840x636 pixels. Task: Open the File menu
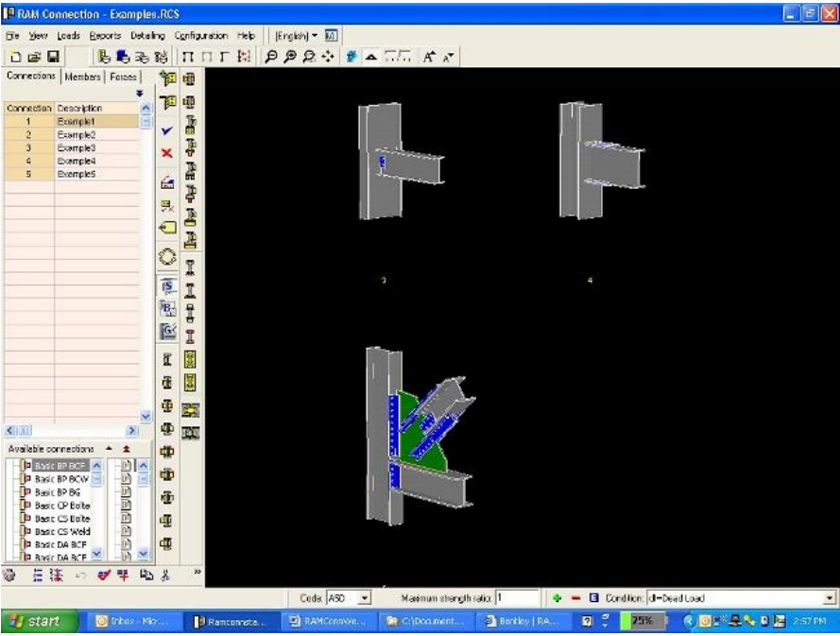coord(12,36)
